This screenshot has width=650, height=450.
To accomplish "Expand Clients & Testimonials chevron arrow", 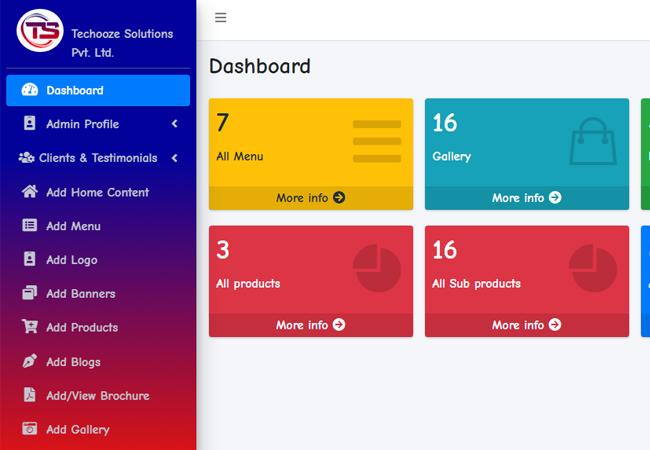I will coord(175,158).
